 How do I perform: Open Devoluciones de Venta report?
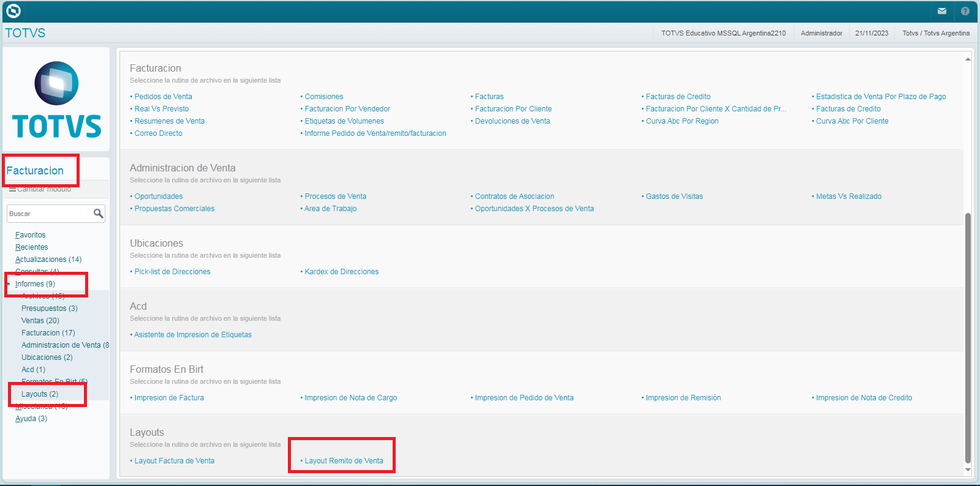point(513,121)
